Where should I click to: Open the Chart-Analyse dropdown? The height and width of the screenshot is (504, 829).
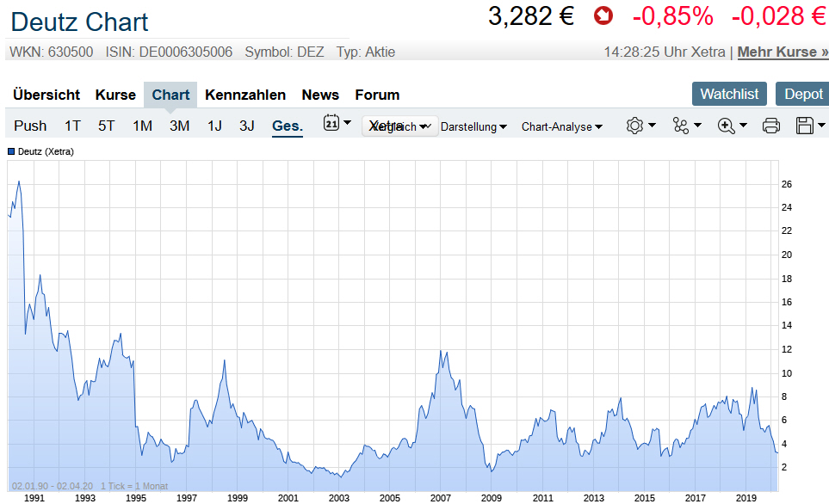click(x=562, y=126)
